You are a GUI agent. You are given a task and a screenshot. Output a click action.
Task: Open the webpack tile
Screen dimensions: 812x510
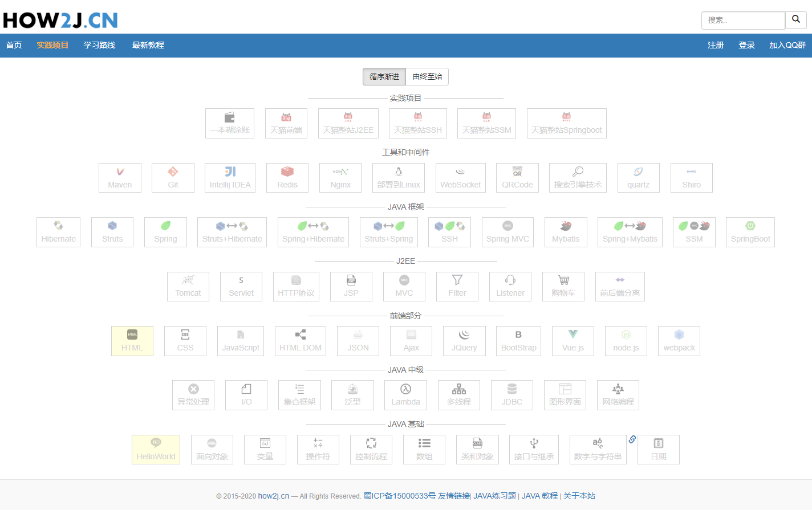click(x=679, y=341)
